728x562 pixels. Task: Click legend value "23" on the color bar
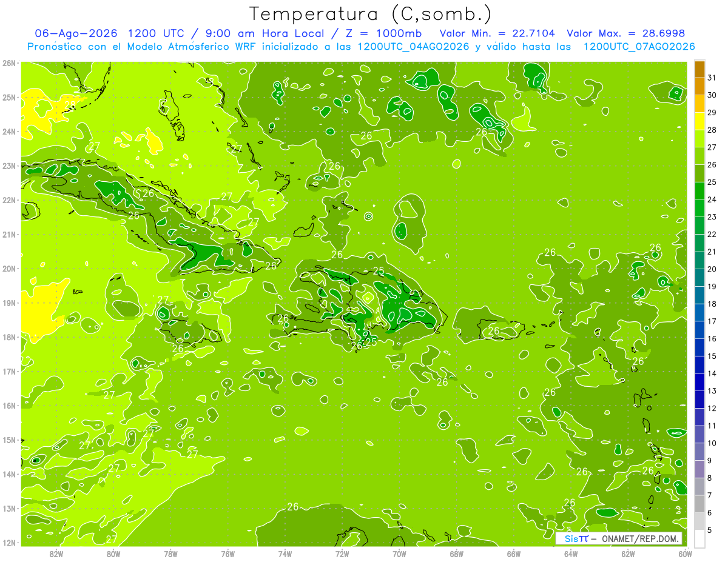[712, 216]
